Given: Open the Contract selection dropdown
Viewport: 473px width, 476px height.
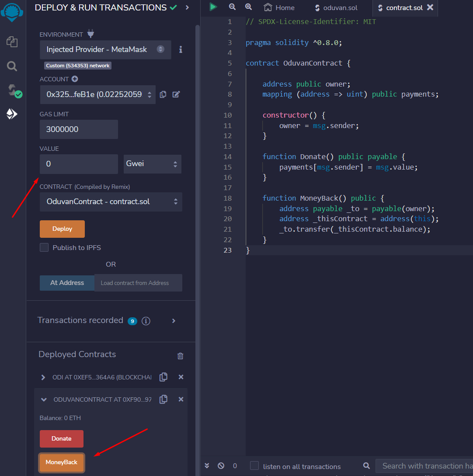Looking at the screenshot, I should click(x=111, y=202).
